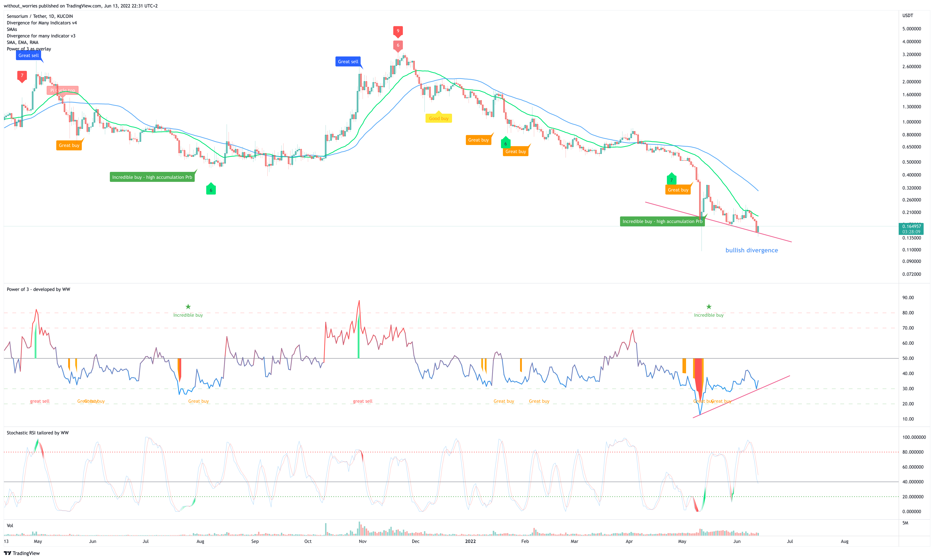
Task: Select the green Incredible buy label near August 2021
Action: pos(152,177)
